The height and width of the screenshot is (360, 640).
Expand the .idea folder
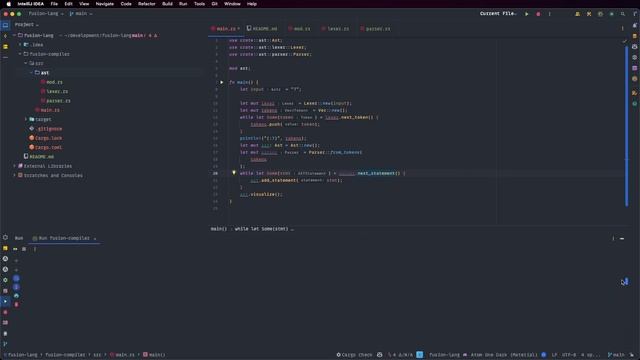coord(20,44)
